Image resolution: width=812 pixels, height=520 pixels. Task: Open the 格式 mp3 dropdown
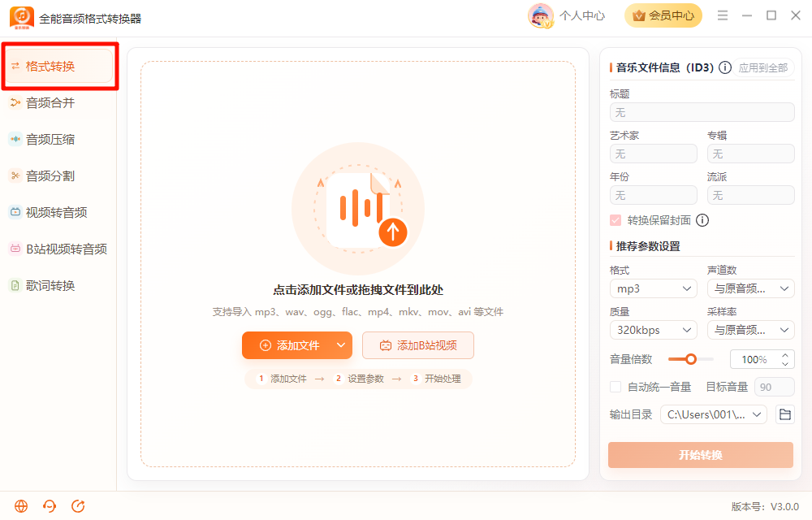pos(654,288)
